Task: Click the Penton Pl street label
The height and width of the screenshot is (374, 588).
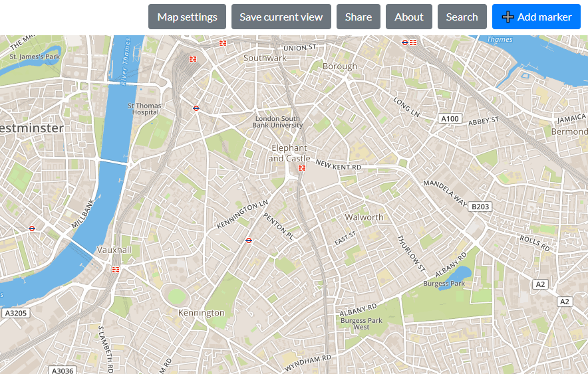Action: coord(278,226)
